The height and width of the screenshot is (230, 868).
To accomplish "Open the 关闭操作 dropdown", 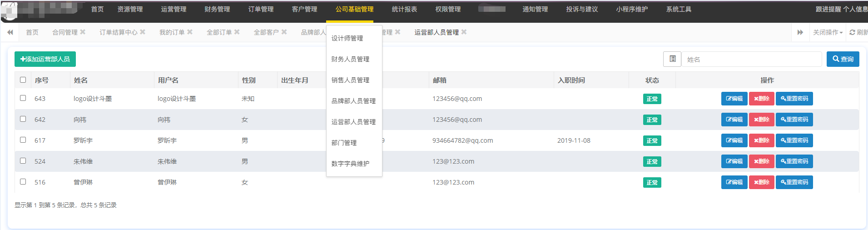I will pos(828,32).
